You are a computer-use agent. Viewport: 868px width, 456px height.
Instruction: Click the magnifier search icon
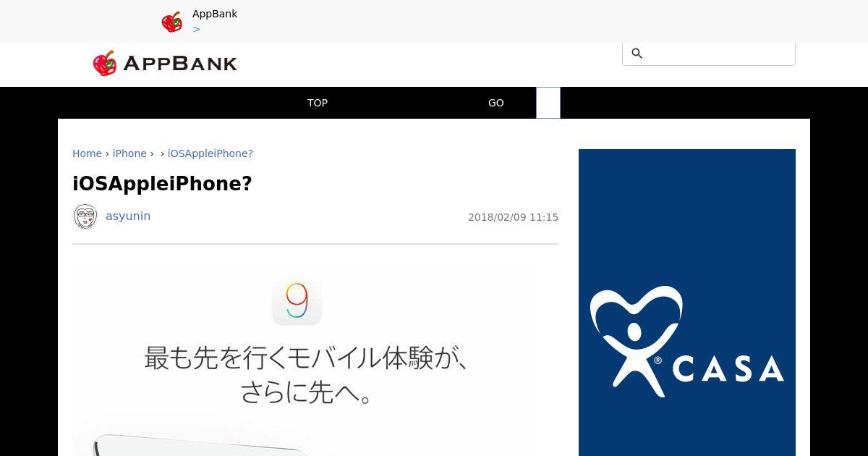coord(637,54)
